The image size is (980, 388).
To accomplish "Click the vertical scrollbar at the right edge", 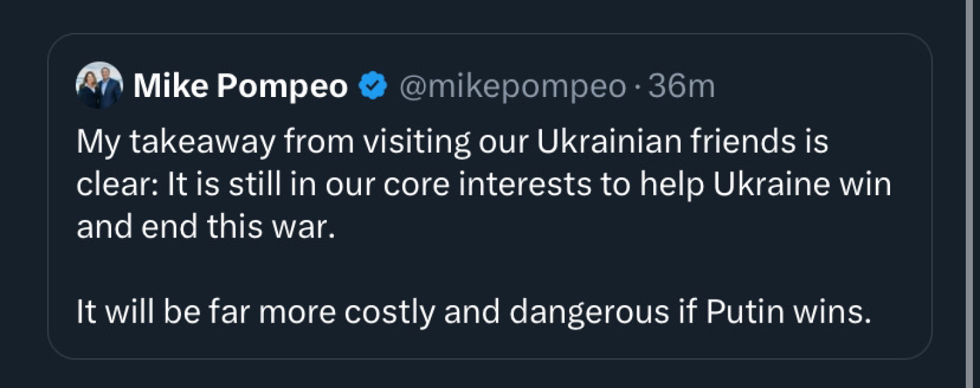I will tap(968, 194).
